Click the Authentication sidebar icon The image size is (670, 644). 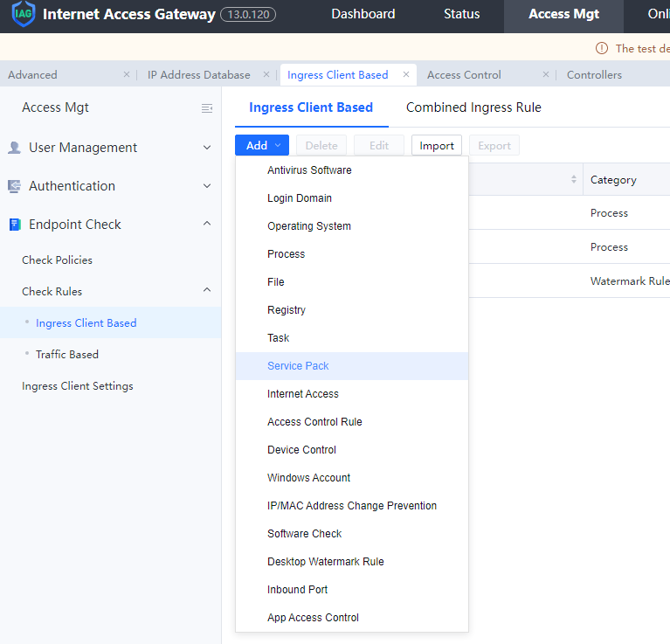(x=14, y=186)
